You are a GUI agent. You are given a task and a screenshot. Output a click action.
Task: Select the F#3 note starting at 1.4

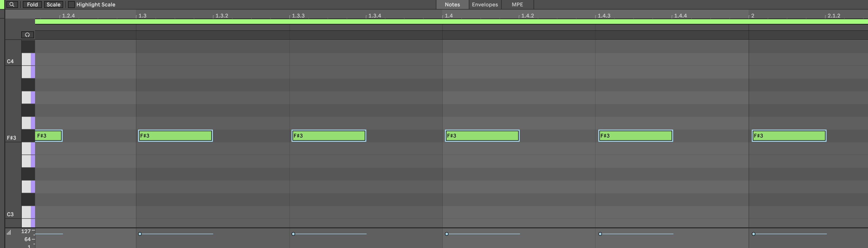[x=482, y=135]
